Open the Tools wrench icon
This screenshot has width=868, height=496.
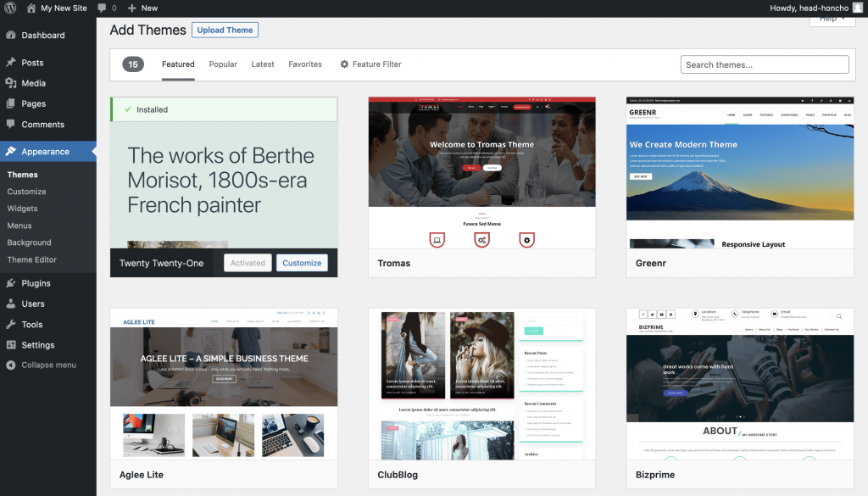tap(11, 325)
